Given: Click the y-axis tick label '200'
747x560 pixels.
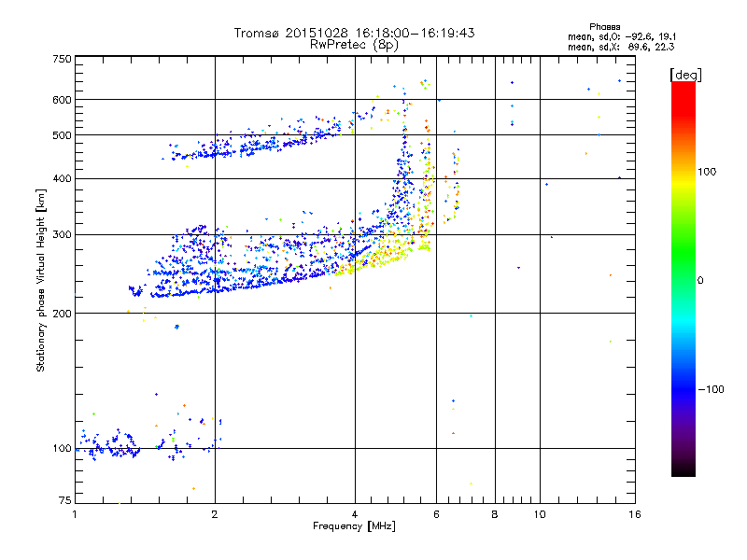Looking at the screenshot, I should pyautogui.click(x=62, y=314).
